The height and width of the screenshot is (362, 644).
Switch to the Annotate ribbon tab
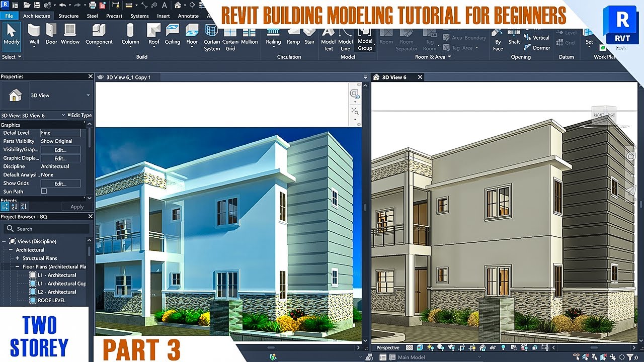coord(188,16)
